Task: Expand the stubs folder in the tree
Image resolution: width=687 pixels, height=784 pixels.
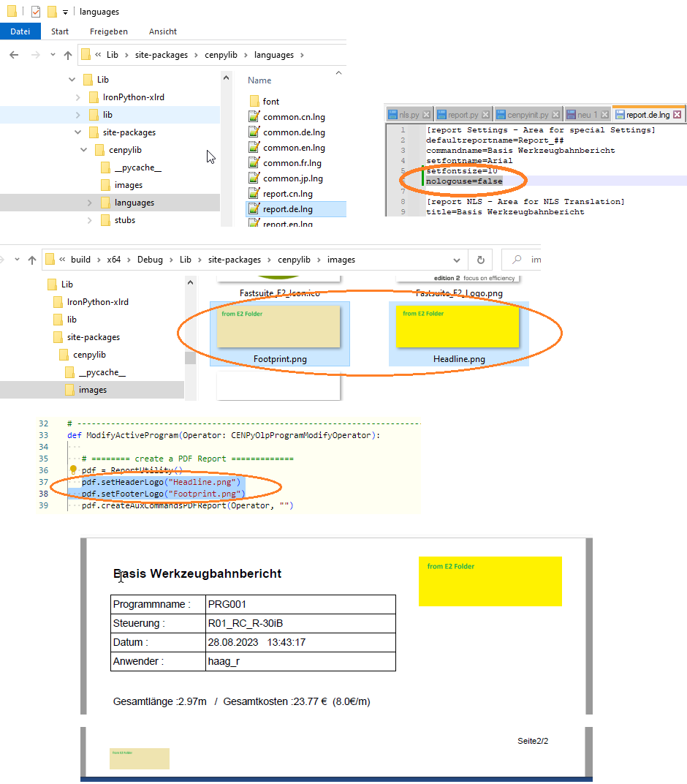Action: [x=90, y=220]
